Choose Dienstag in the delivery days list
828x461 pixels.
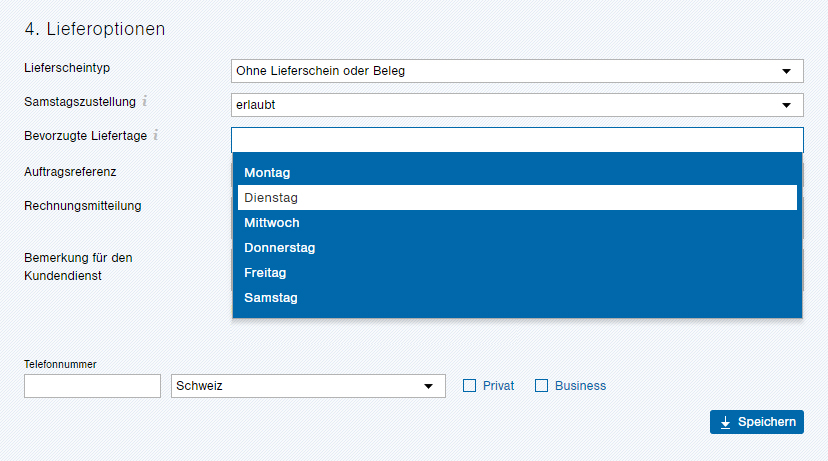[x=517, y=197]
